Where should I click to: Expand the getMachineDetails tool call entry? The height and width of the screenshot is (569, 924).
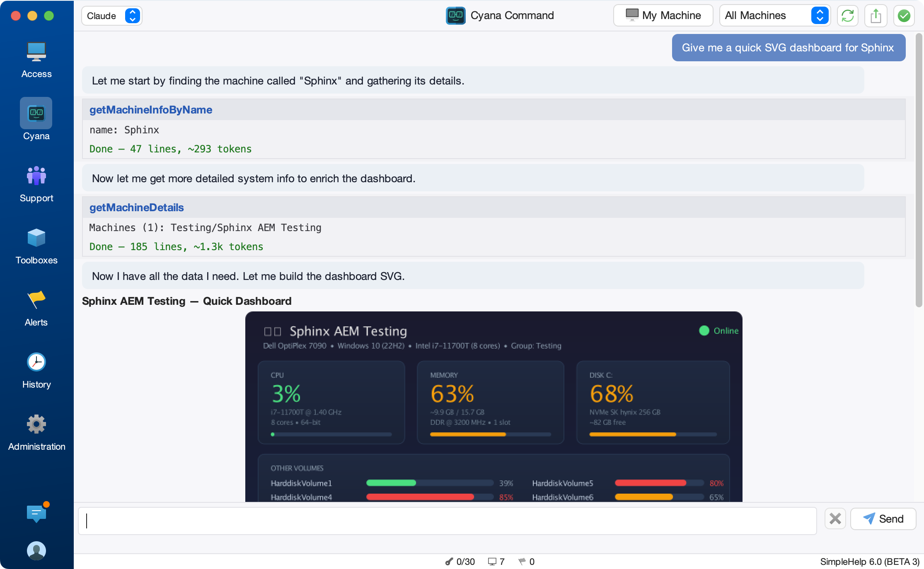click(137, 207)
